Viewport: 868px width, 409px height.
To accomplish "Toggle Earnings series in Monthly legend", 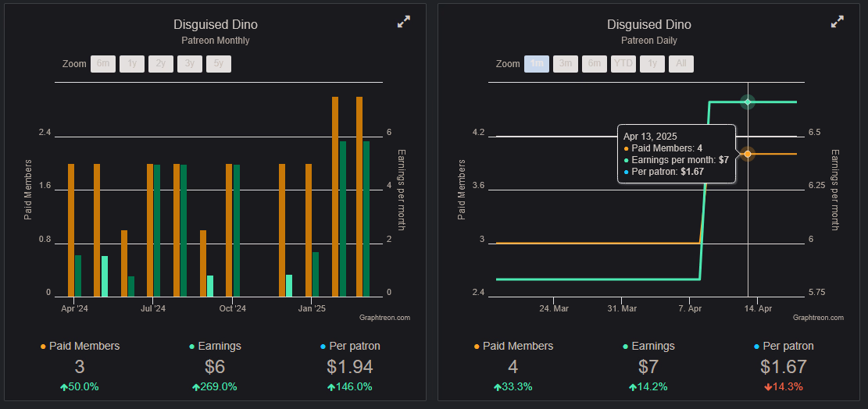I will (215, 346).
